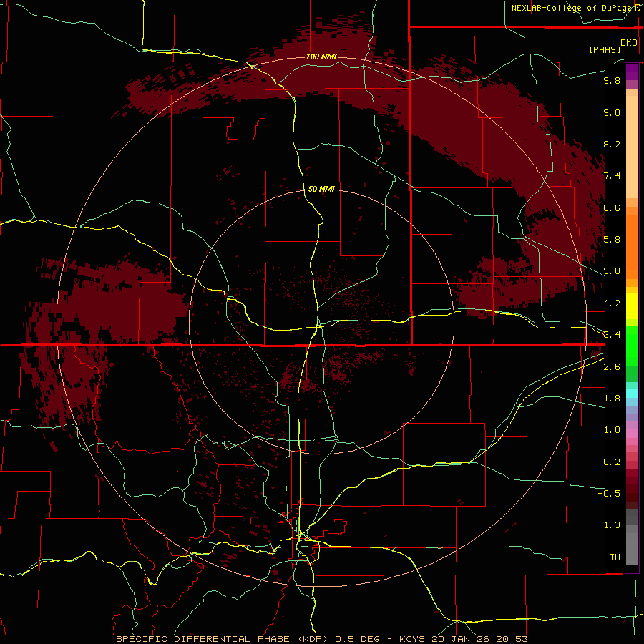Click the 7.4 legend value
The height and width of the screenshot is (644, 644).
612,176
